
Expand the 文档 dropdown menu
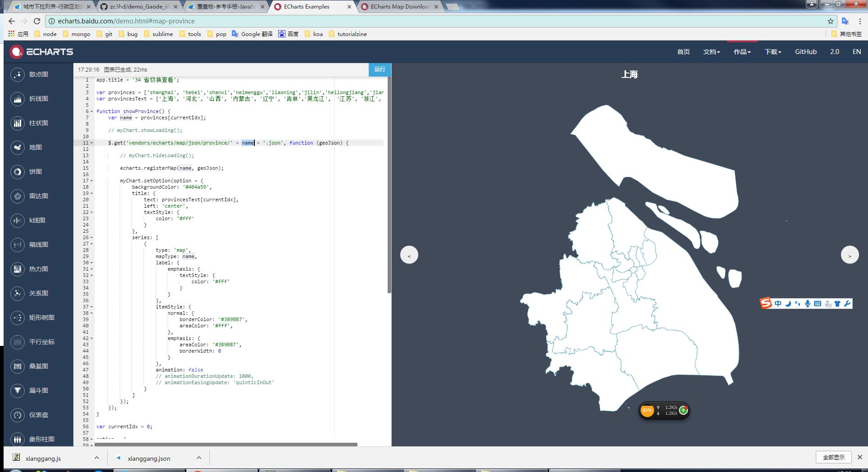[x=711, y=52]
